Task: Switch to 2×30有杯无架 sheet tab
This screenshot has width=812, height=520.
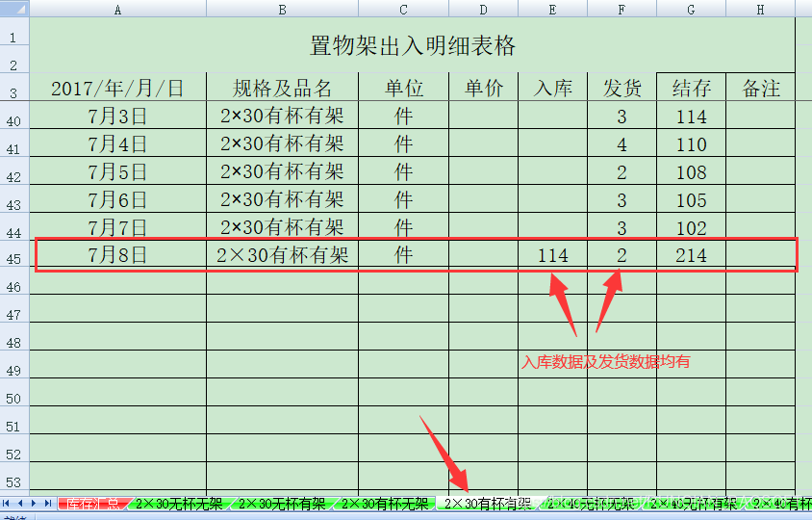Action: click(x=385, y=504)
